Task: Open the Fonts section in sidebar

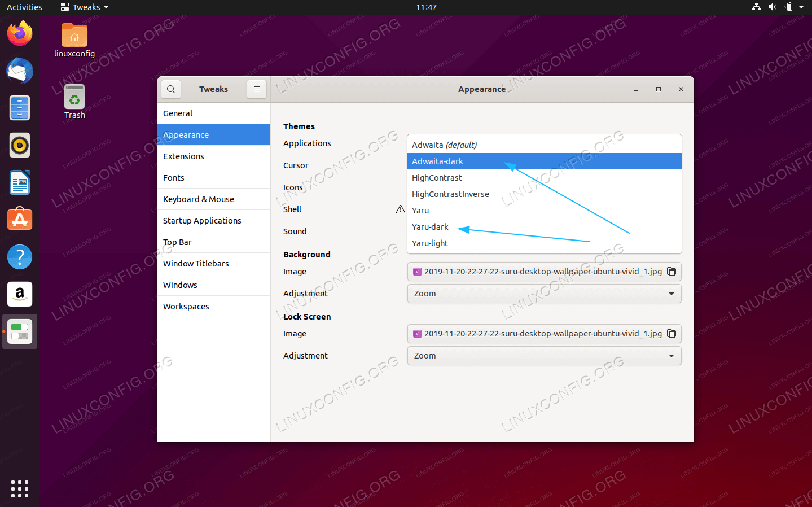Action: (x=174, y=178)
